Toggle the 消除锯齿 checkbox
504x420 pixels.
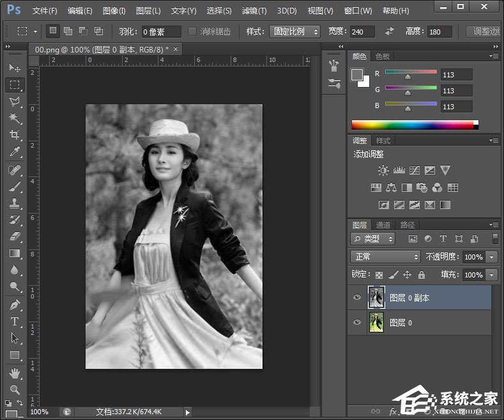click(193, 31)
